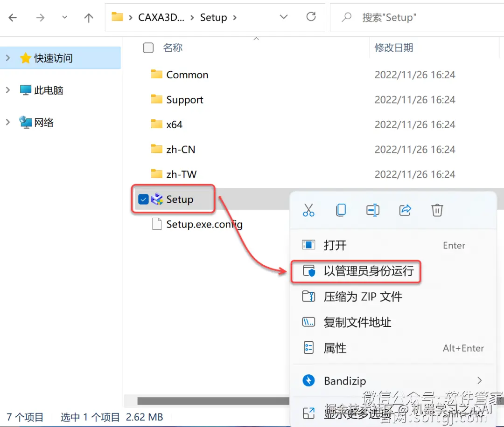
Task: Click the Share icon in context menu
Action: point(405,210)
